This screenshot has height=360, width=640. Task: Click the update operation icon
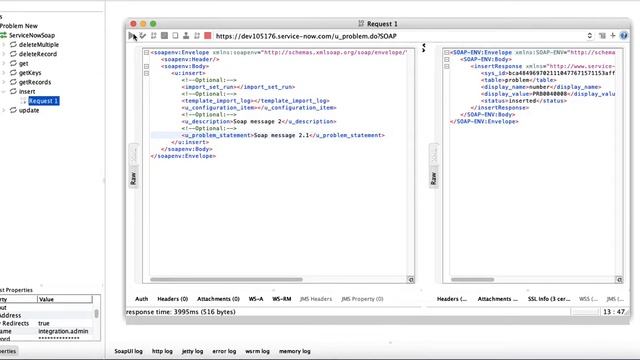click(x=13, y=110)
